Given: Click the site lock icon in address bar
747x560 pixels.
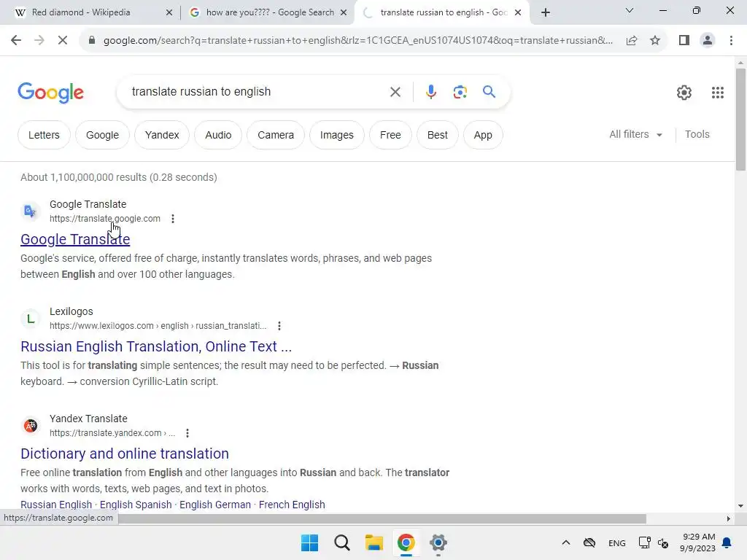Looking at the screenshot, I should pyautogui.click(x=92, y=41).
